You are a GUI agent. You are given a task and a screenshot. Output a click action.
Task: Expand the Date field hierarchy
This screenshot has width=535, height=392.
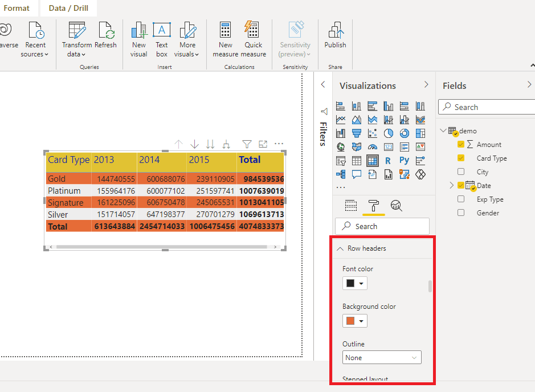(x=452, y=186)
